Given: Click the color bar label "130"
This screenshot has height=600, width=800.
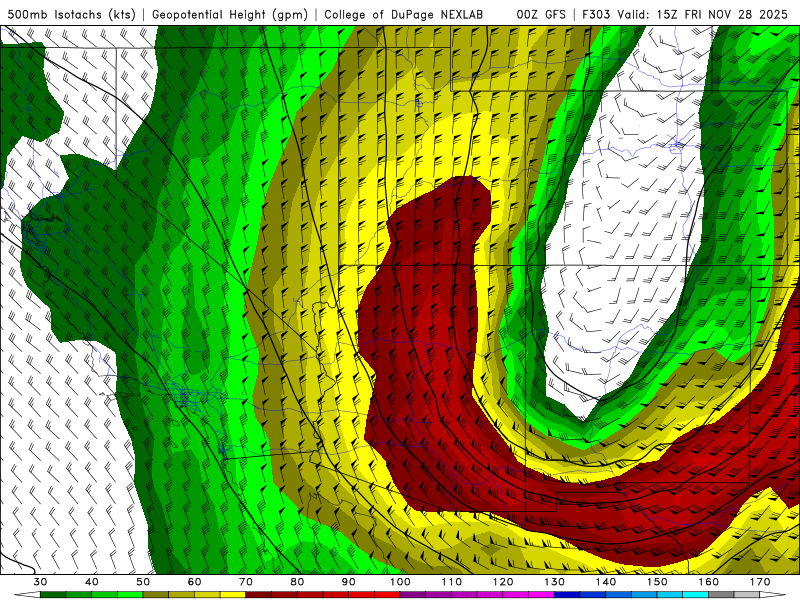Looking at the screenshot, I should [x=555, y=582].
